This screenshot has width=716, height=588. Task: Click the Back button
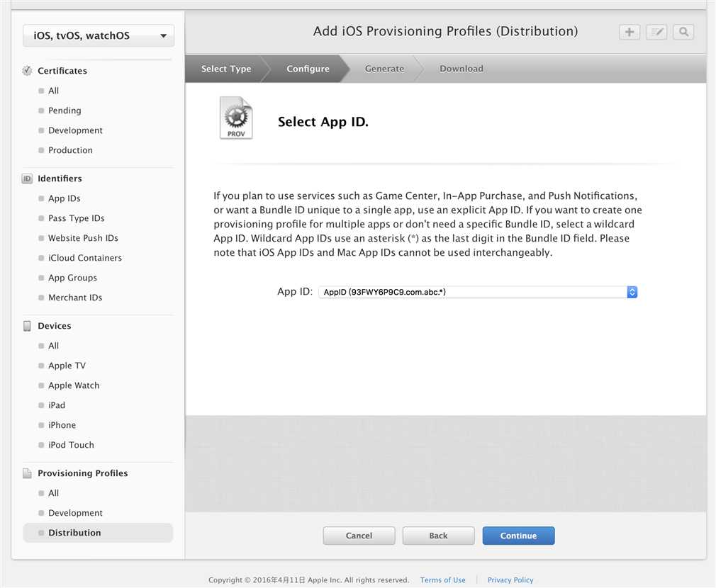tap(438, 536)
